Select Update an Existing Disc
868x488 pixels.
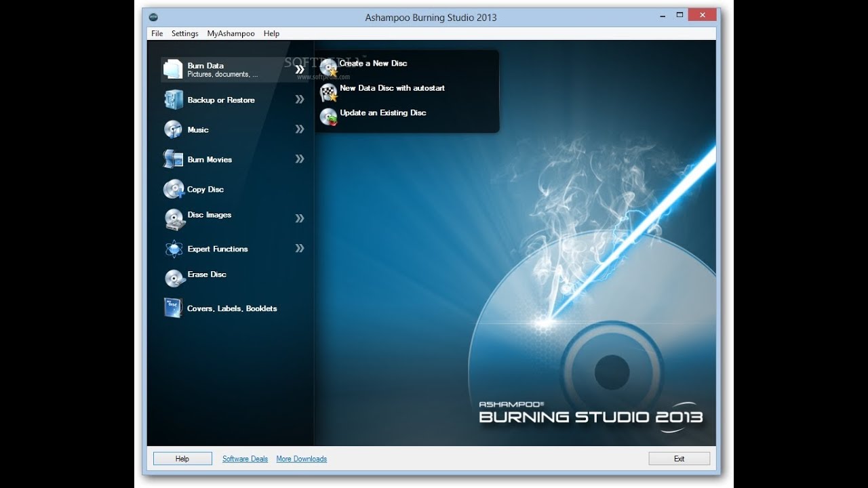[x=383, y=113]
